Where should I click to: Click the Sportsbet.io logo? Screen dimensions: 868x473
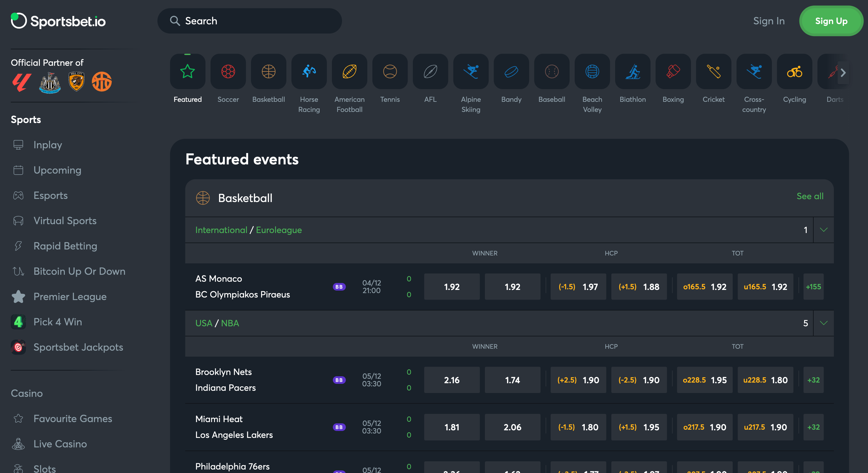pos(58,21)
